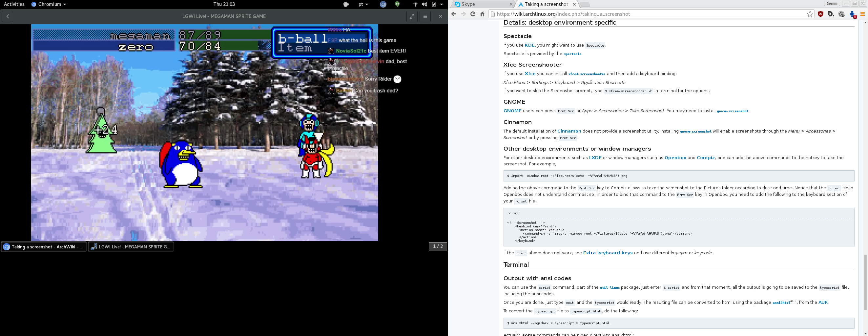868x336 pixels.
Task: Open the KDE link
Action: click(530, 45)
